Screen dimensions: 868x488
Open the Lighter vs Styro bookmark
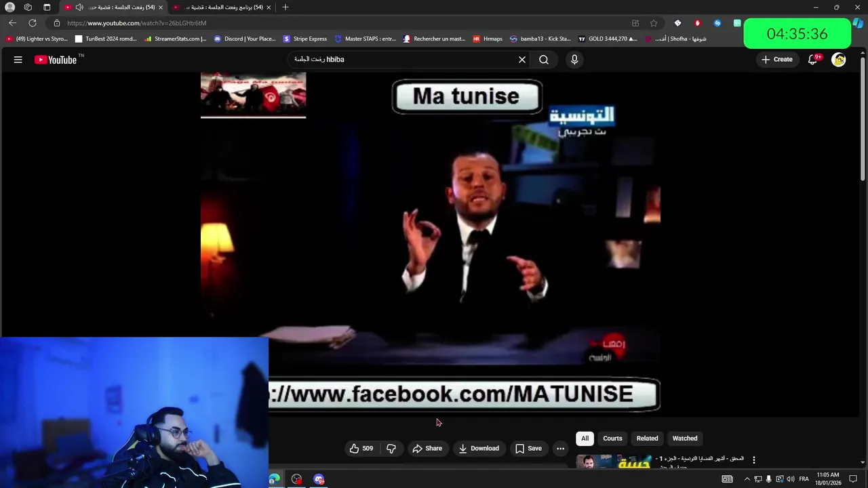[37, 39]
